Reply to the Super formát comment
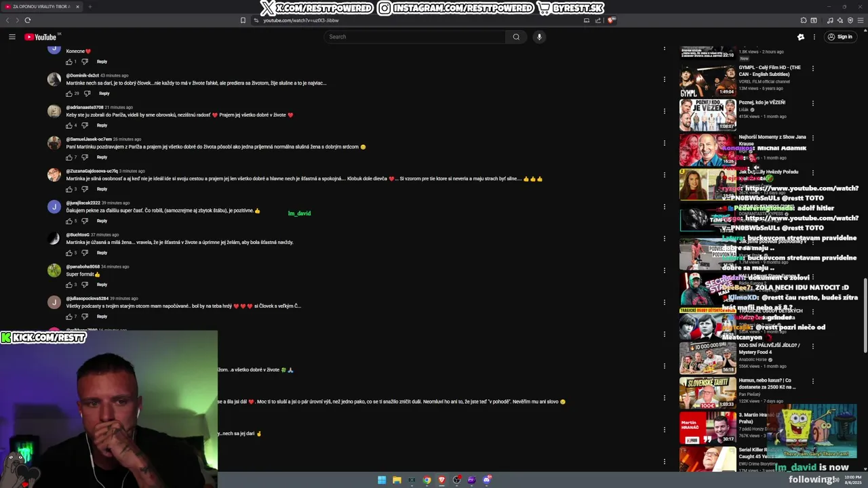Screen dimensions: 868x488 point(102,285)
